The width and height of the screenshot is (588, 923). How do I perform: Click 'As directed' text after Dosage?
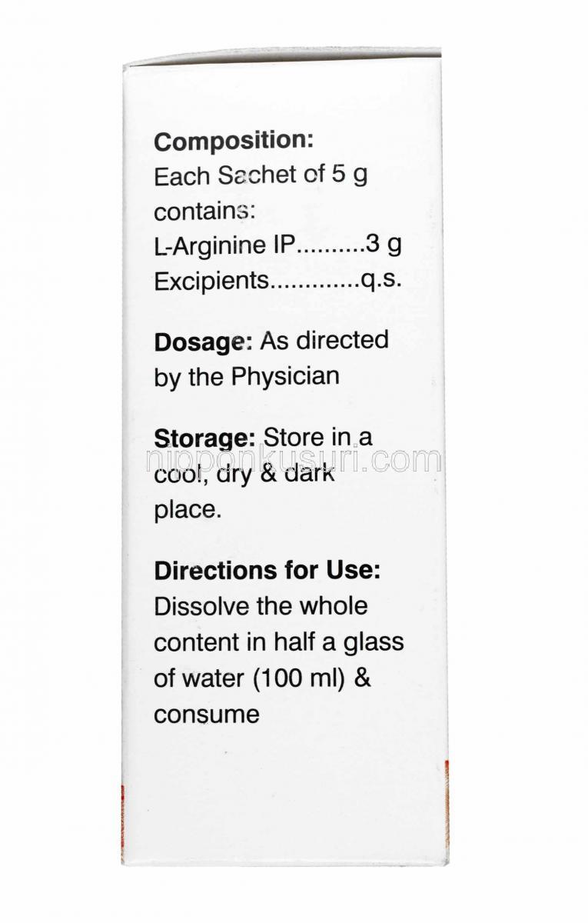click(324, 341)
